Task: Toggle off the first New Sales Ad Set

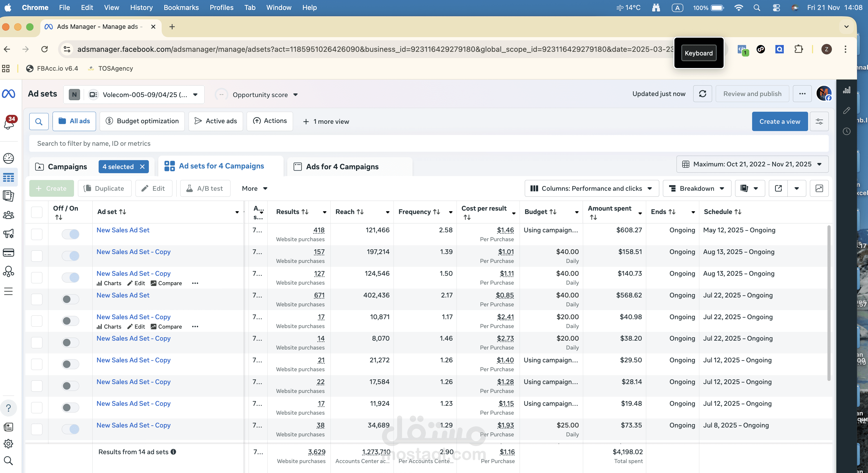Action: 70,234
